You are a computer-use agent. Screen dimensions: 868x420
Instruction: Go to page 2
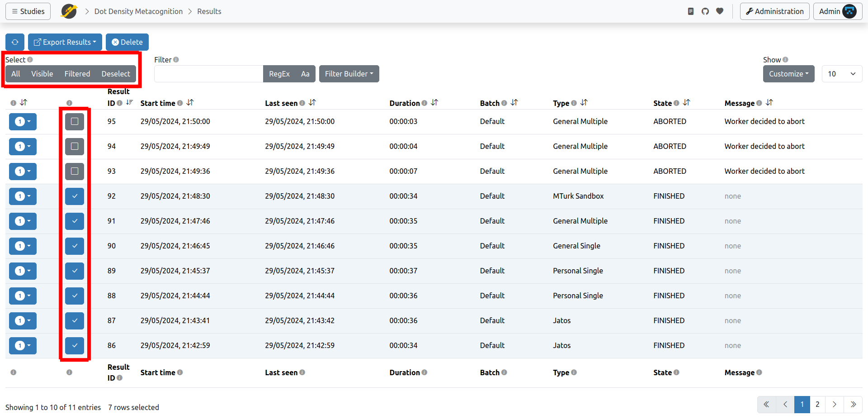(x=817, y=404)
